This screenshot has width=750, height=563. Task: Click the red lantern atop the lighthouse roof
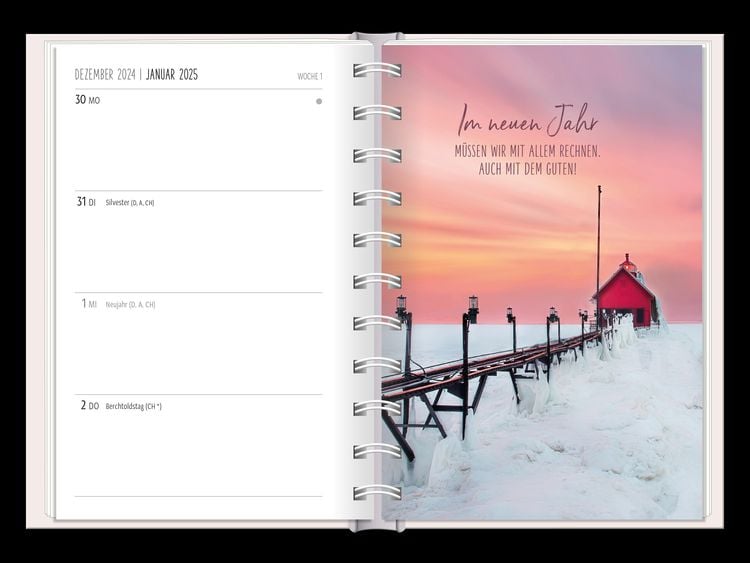pos(628,264)
